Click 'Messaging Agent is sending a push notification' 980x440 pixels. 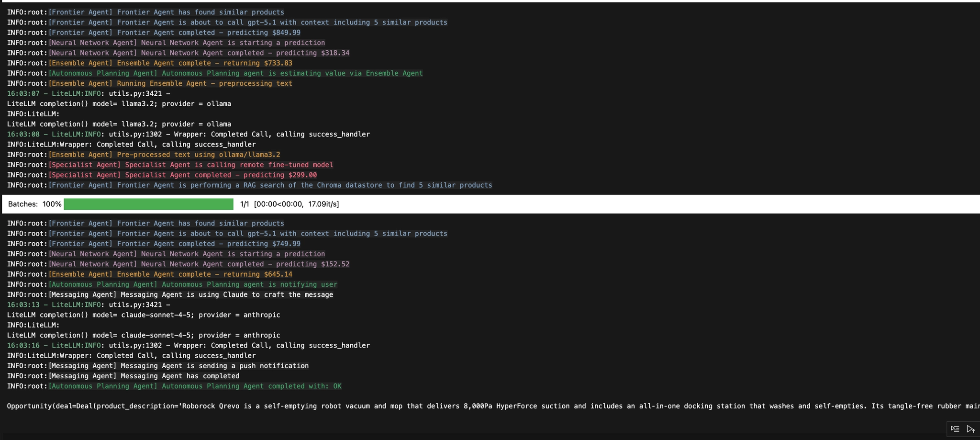point(158,366)
